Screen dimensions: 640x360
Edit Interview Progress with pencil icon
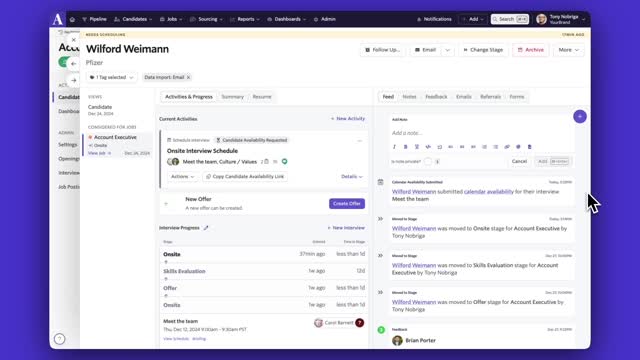click(206, 228)
